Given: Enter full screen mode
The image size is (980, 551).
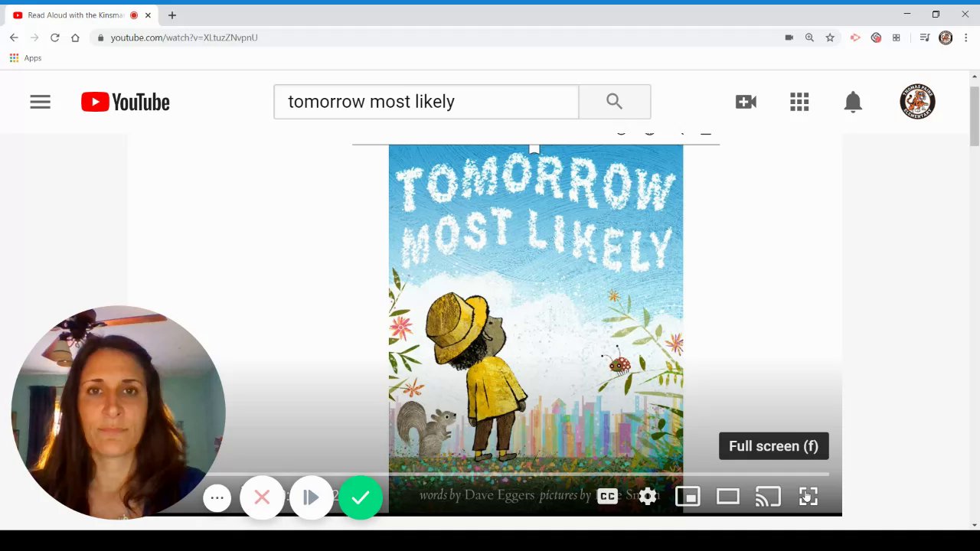Looking at the screenshot, I should [x=808, y=497].
